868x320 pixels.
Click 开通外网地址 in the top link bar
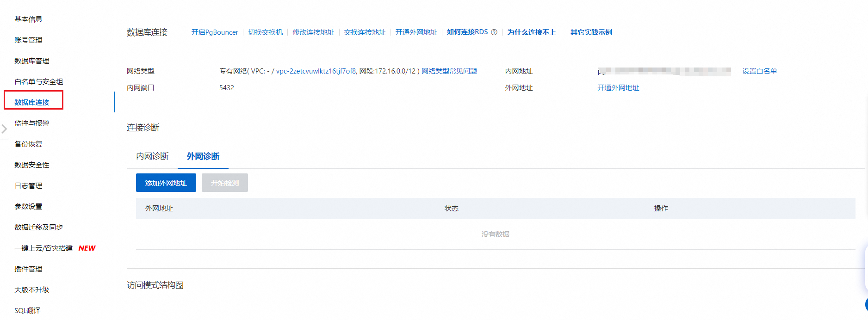tap(416, 32)
